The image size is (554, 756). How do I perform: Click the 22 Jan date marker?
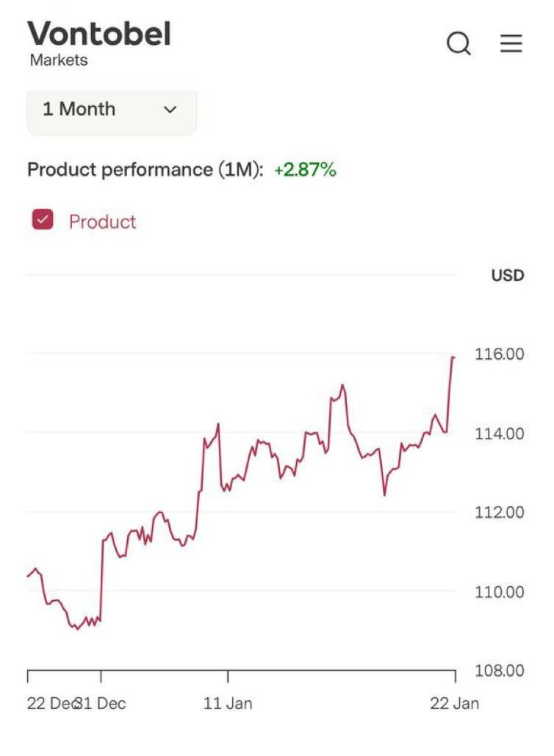tap(454, 703)
